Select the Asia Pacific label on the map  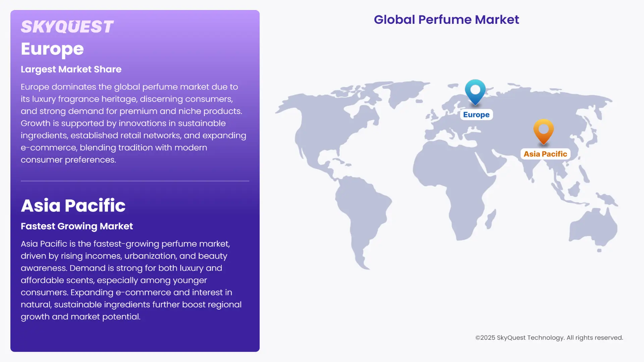(x=545, y=154)
